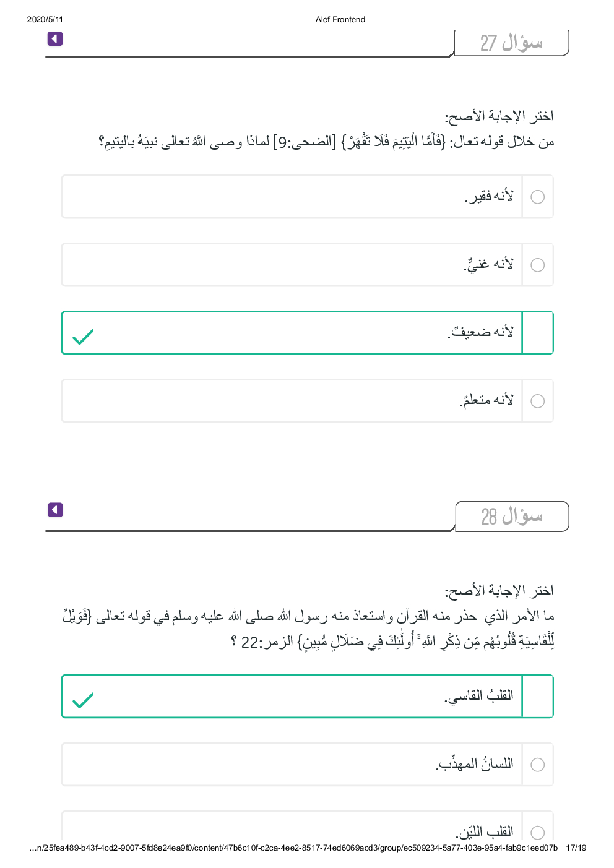Click the green checkmark on القلب القاسي answer
The height and width of the screenshot is (868, 614).
click(83, 700)
